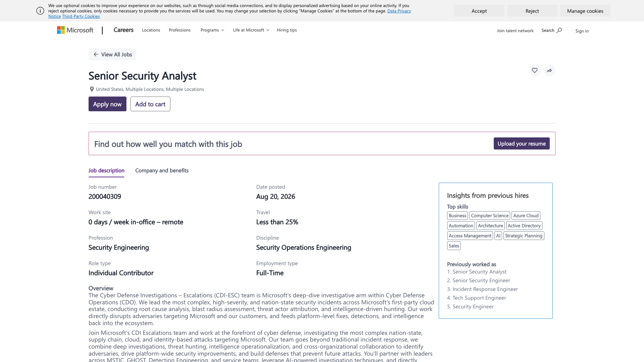The image size is (644, 362).
Task: Click the date Aug 20, 2026
Action: (276, 196)
